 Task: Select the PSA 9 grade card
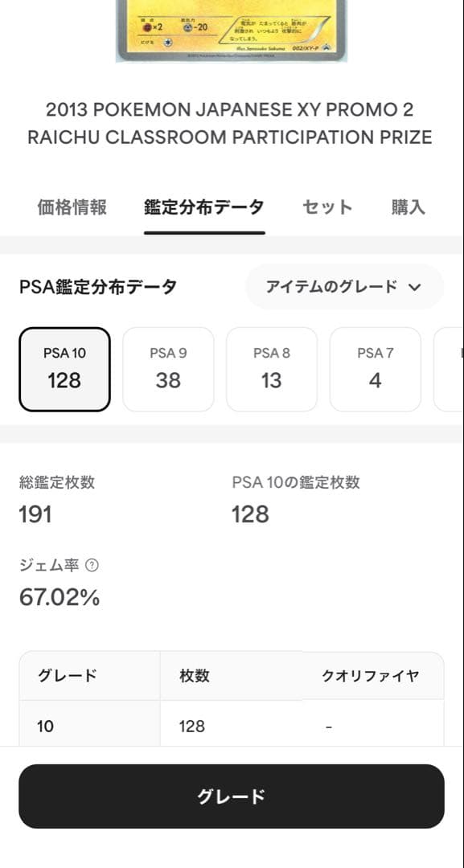(x=168, y=369)
